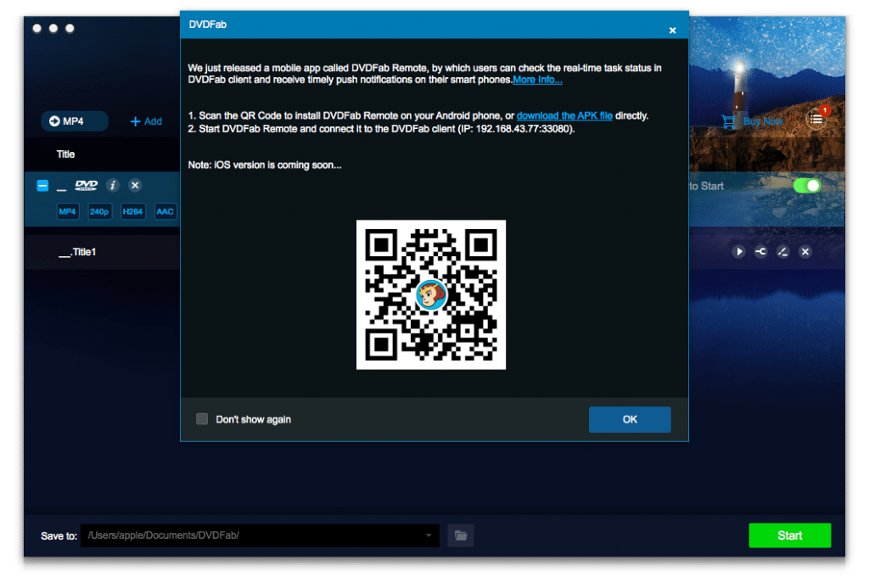869x588 pixels.
Task: Open the task queue list icon
Action: click(816, 119)
